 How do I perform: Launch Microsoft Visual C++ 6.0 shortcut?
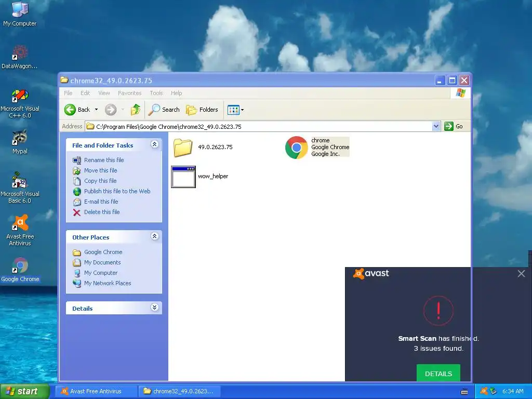[20, 103]
